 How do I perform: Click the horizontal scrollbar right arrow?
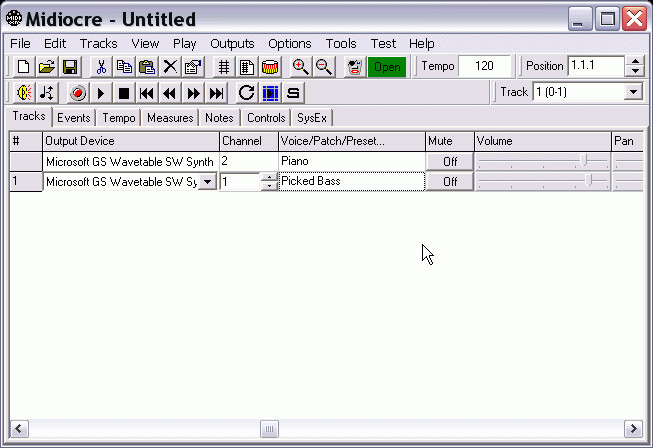633,428
